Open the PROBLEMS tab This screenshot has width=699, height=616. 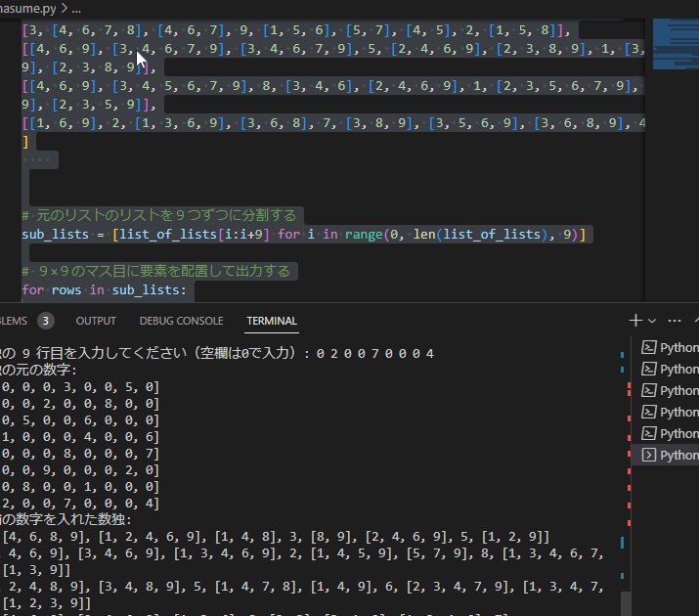[x=14, y=321]
